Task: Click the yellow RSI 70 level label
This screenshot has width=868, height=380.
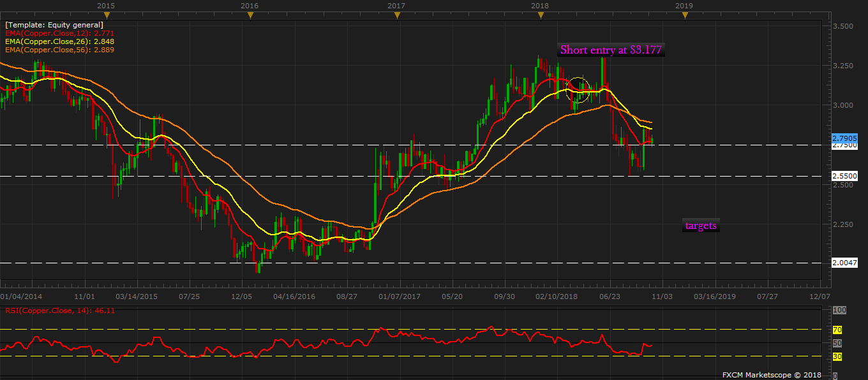Action: [837, 330]
